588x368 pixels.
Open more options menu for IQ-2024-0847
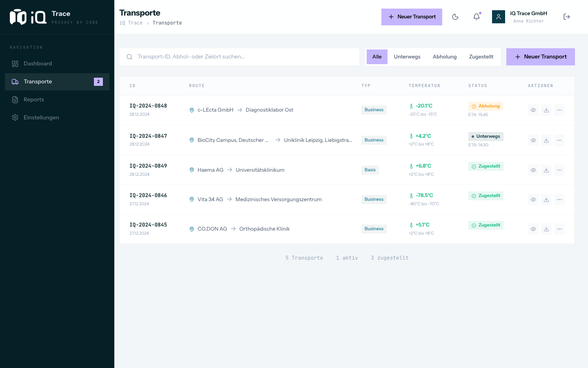(x=559, y=140)
